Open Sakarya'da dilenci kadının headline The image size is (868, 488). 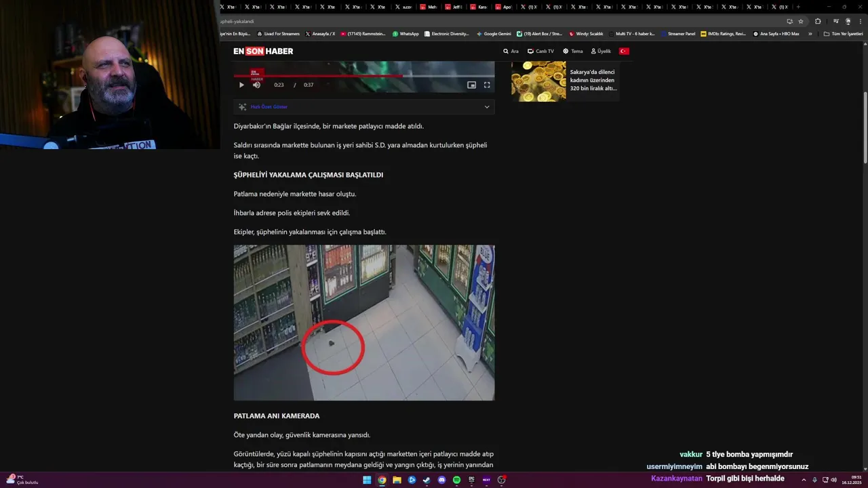(593, 80)
